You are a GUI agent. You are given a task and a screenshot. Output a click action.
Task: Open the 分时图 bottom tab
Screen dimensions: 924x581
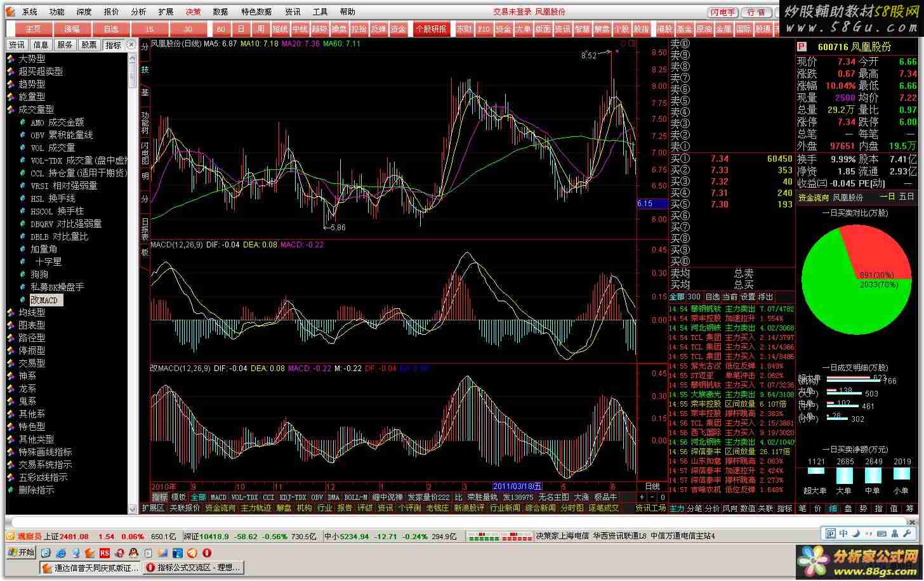click(572, 508)
